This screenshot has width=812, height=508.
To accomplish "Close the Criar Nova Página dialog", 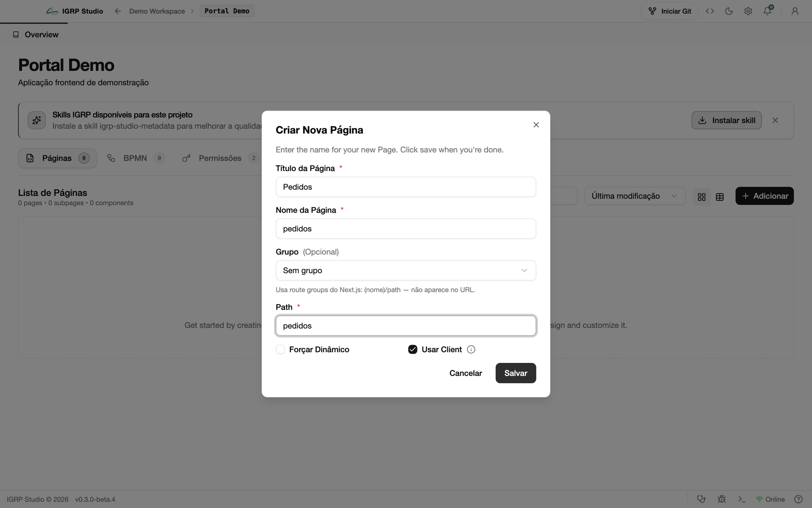I will (x=536, y=125).
